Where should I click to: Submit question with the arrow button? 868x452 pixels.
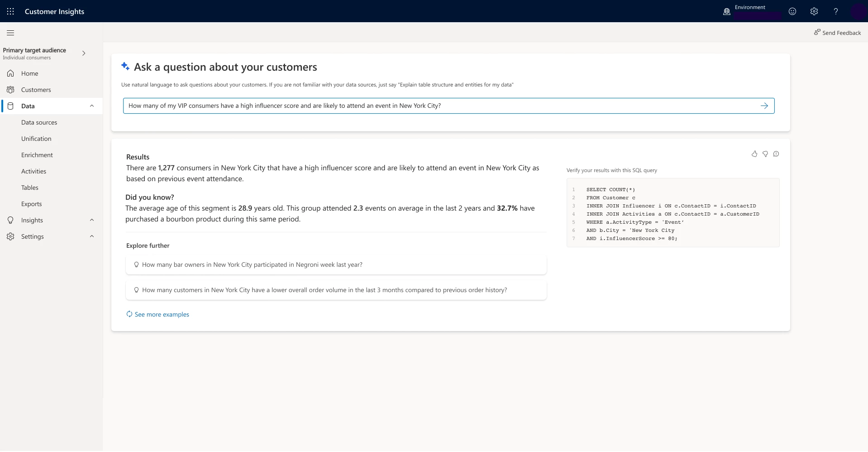764,106
